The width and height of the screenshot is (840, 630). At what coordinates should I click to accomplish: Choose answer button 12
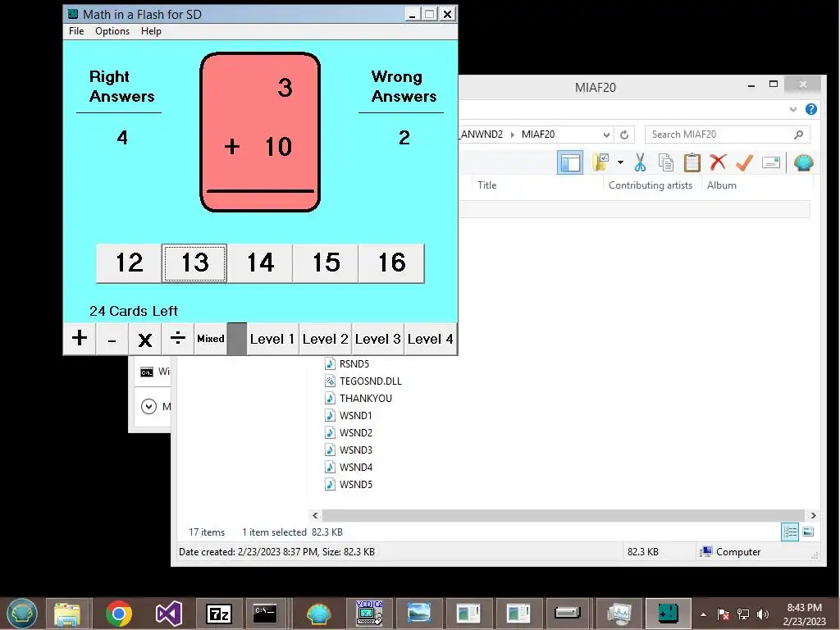129,263
